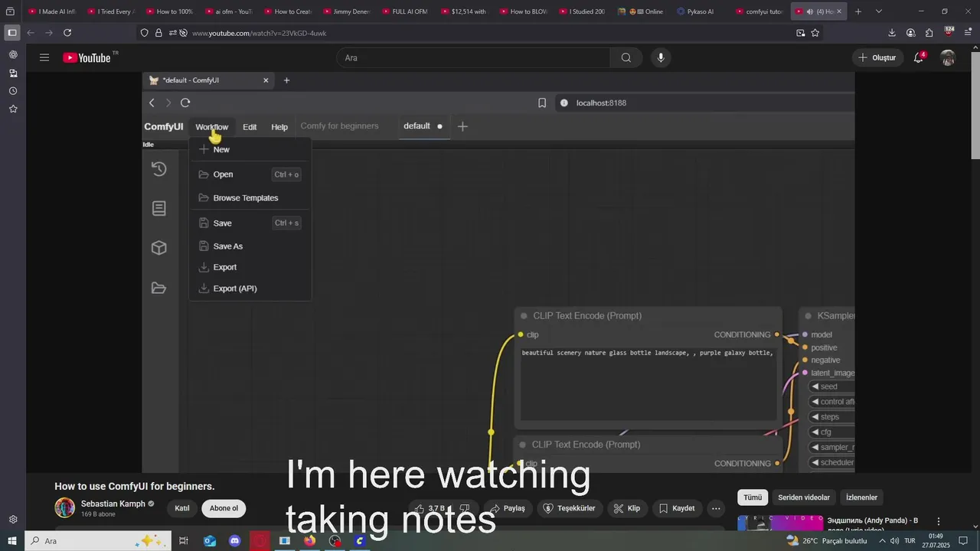
Task: Click the Oluştur create button
Action: [x=877, y=57]
